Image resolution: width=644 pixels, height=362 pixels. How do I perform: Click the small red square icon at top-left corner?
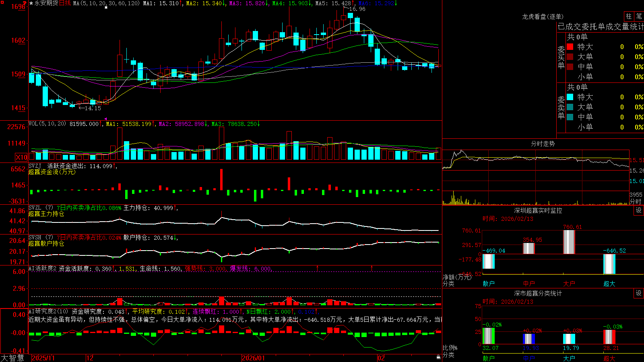(2, 2)
